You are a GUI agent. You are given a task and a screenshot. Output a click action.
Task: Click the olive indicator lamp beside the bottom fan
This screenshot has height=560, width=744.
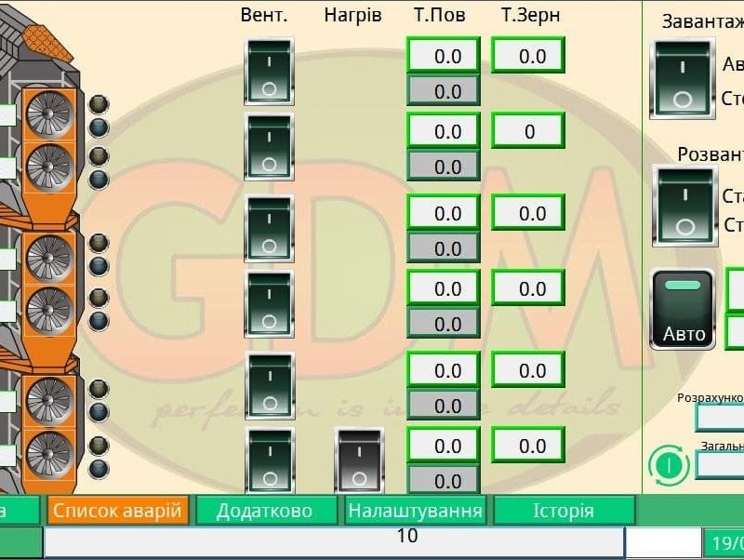(x=99, y=446)
